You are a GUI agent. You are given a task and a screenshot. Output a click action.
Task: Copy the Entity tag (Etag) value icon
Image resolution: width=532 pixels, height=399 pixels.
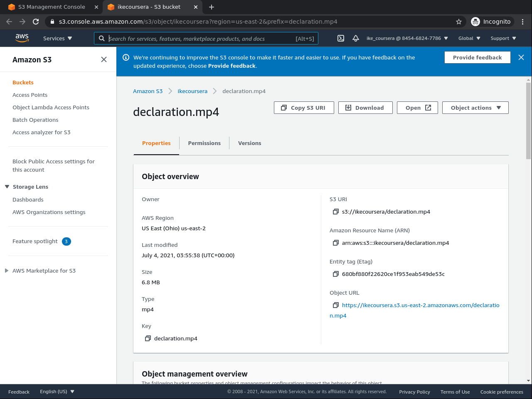click(336, 274)
